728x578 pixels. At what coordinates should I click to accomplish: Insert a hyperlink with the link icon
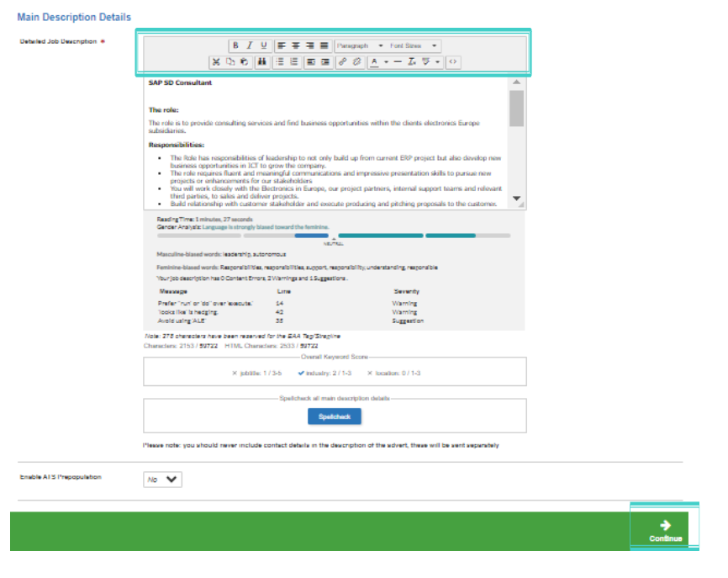(x=343, y=61)
